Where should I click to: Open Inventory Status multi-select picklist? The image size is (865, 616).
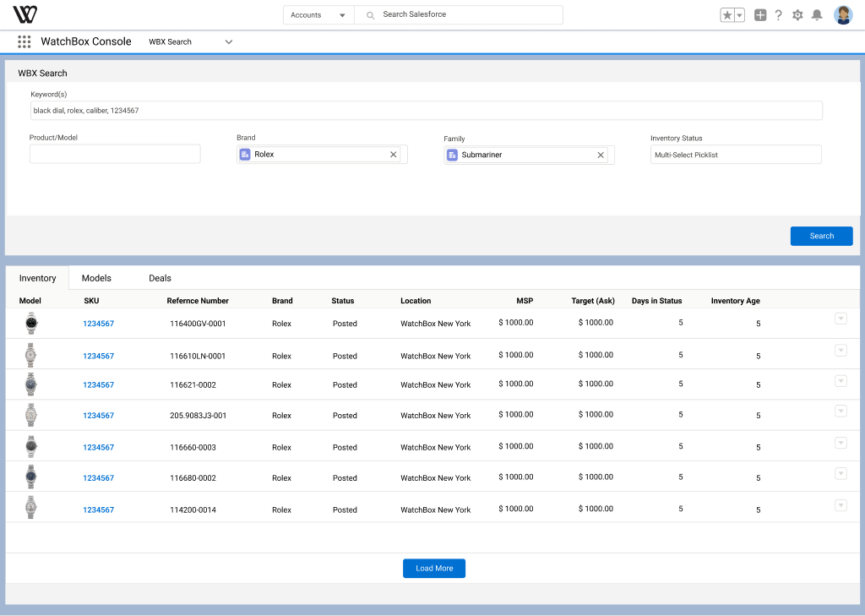[x=736, y=155]
